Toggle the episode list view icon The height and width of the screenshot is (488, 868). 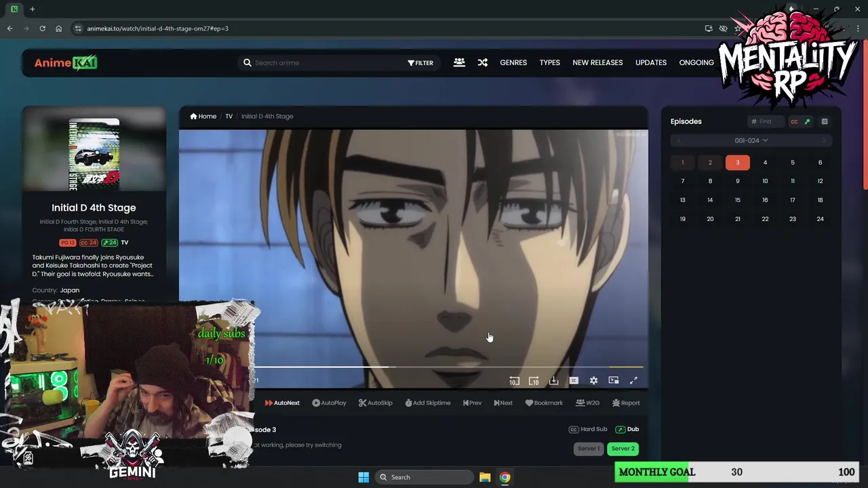click(x=825, y=121)
